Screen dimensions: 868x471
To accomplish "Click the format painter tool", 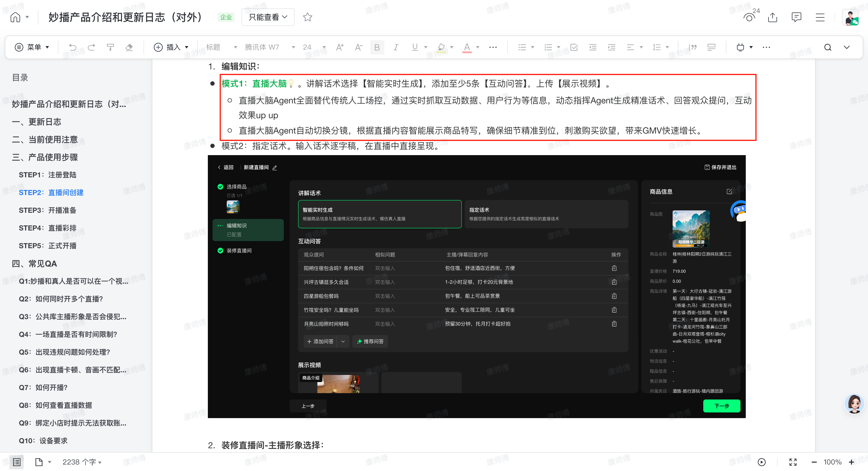I will [x=110, y=47].
